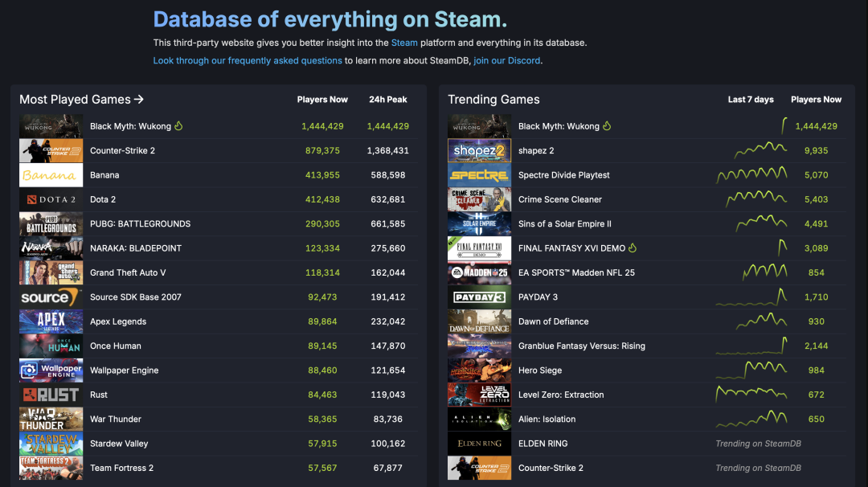Click the flame icon beside Black Myth: Wukong in Trending
The width and height of the screenshot is (868, 487).
click(607, 125)
